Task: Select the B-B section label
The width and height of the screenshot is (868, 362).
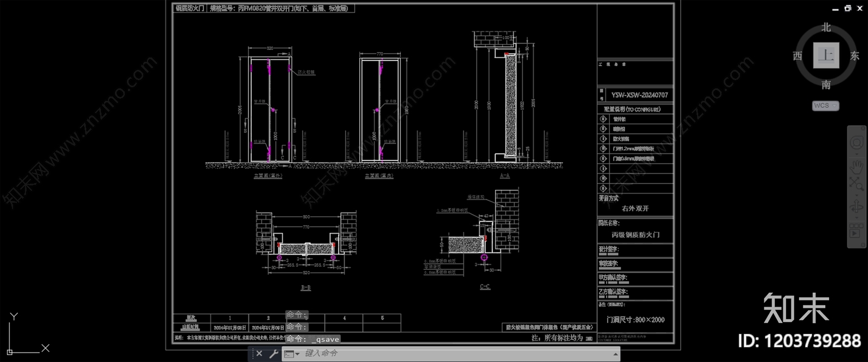Action: pos(306,288)
